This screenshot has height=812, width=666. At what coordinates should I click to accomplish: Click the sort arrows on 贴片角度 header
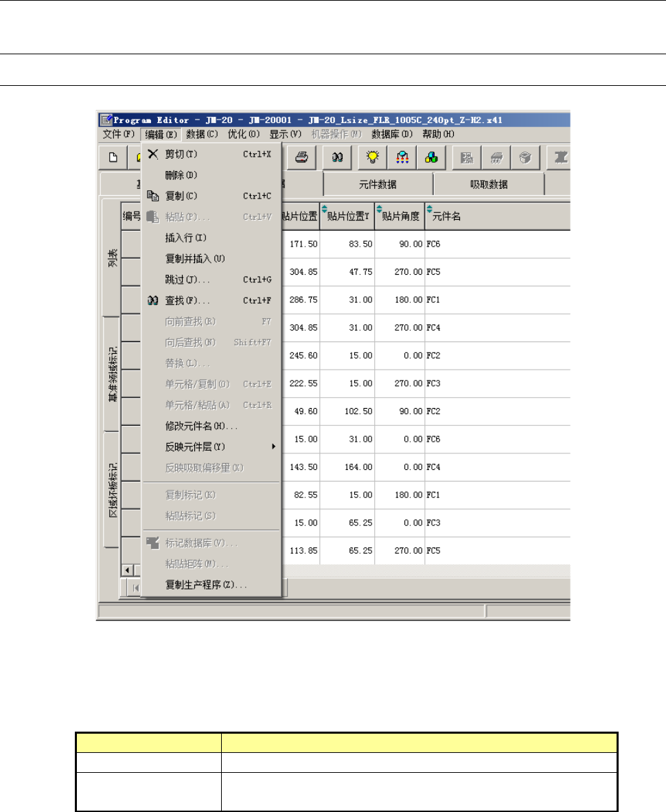click(379, 209)
